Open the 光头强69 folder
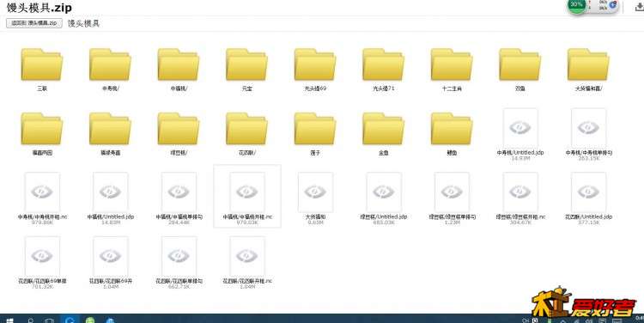This screenshot has height=323, width=644. tap(315, 64)
